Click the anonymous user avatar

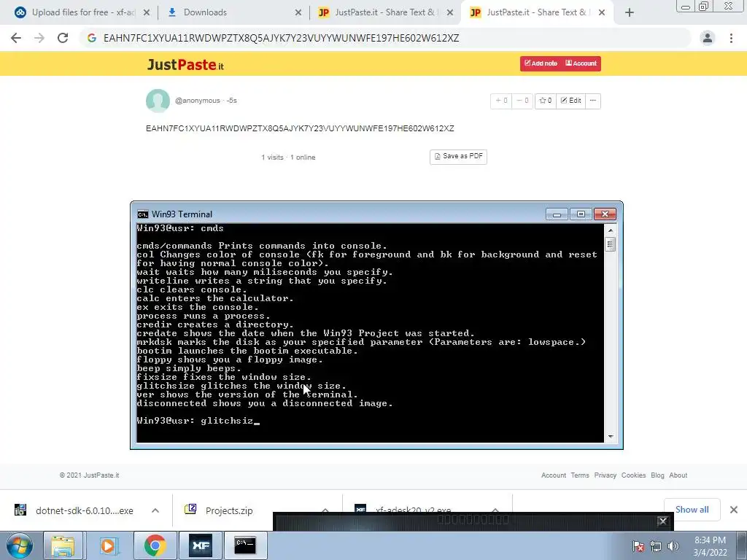158,101
